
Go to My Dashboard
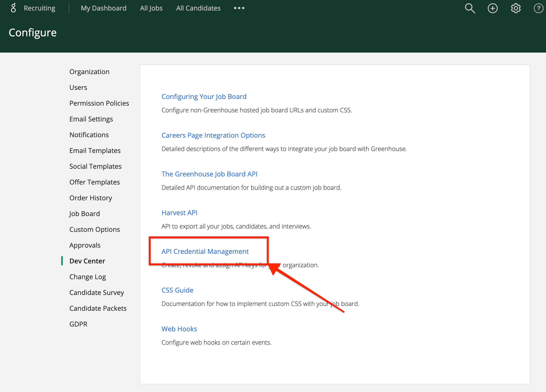(104, 8)
